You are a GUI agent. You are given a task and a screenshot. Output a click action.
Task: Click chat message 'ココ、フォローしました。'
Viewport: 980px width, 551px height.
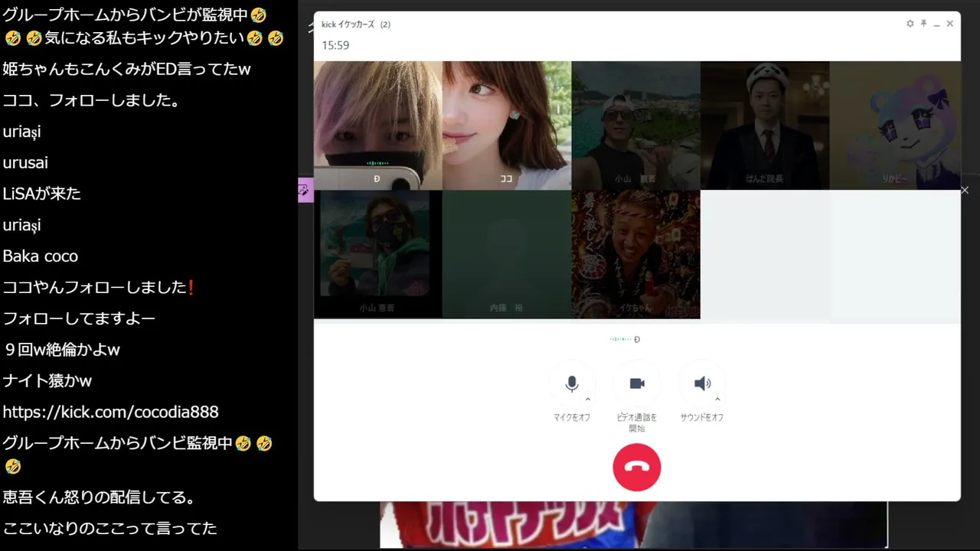91,100
